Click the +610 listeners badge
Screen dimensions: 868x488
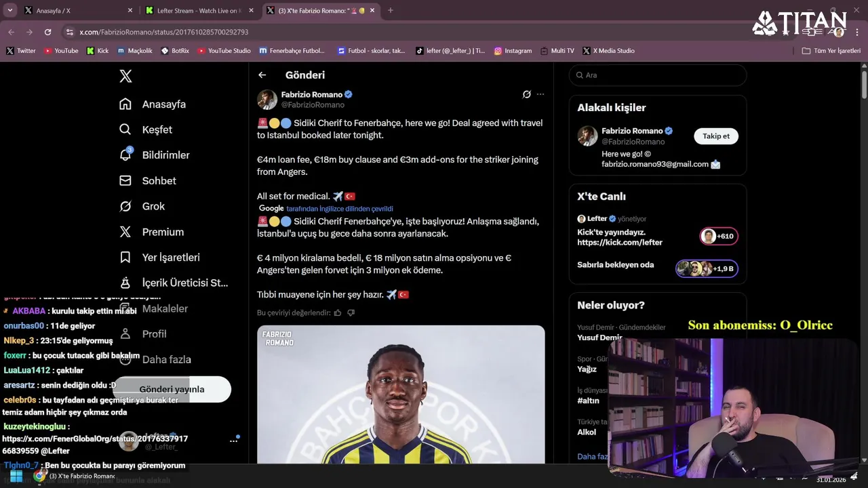point(719,236)
